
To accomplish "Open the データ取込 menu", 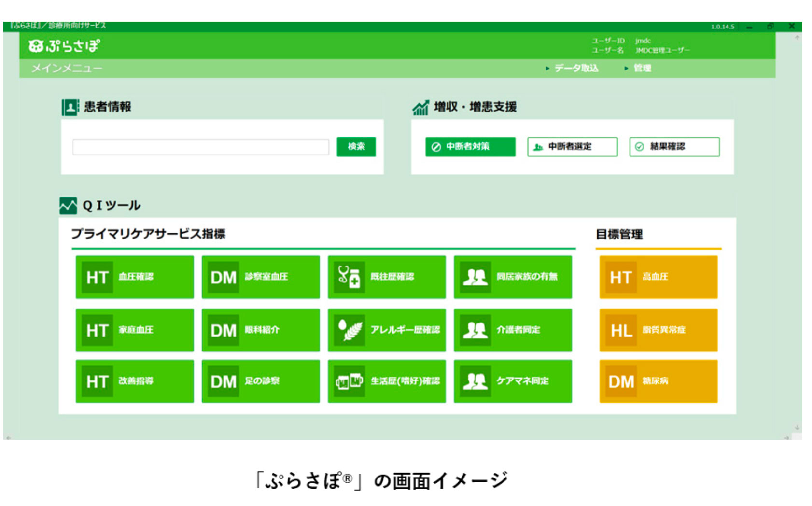I will click(x=572, y=68).
